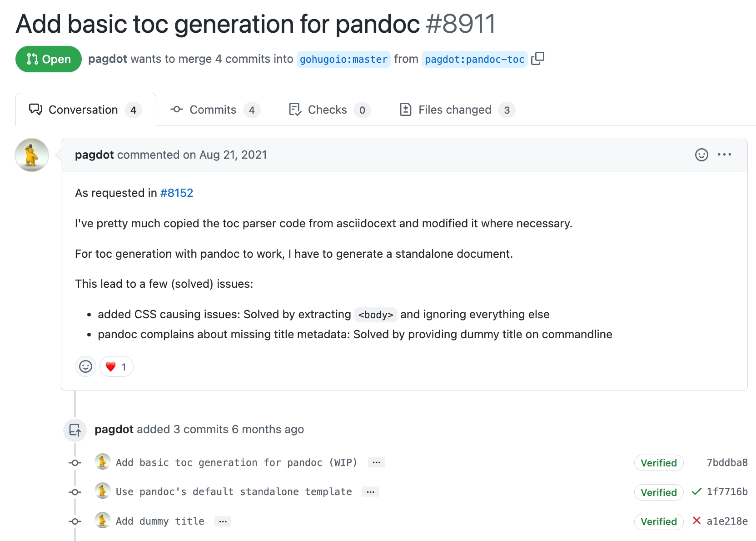This screenshot has width=756, height=541.
Task: Click the gohugoio:master base branch link
Action: click(x=343, y=60)
